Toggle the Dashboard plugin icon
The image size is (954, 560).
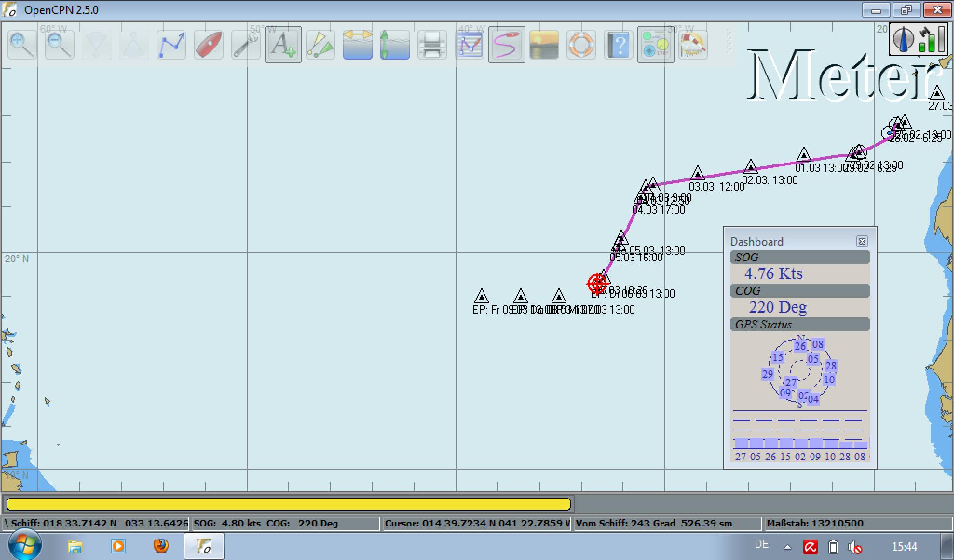coord(655,45)
